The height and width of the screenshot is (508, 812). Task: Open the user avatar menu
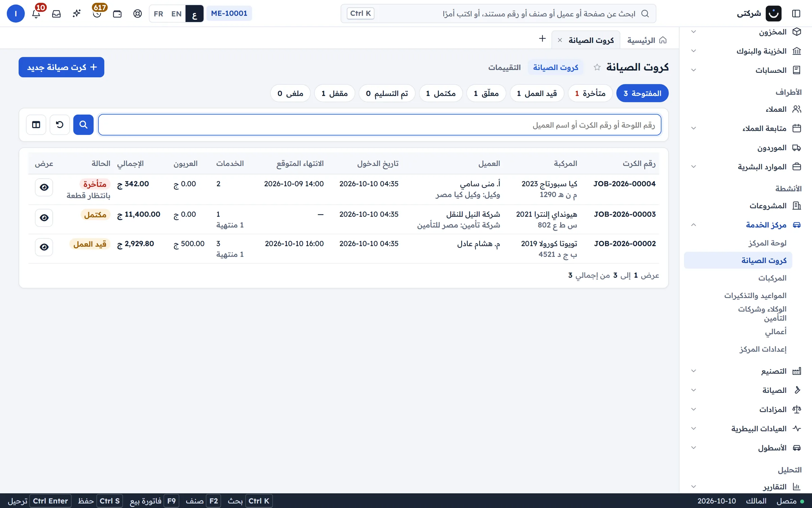pos(16,14)
